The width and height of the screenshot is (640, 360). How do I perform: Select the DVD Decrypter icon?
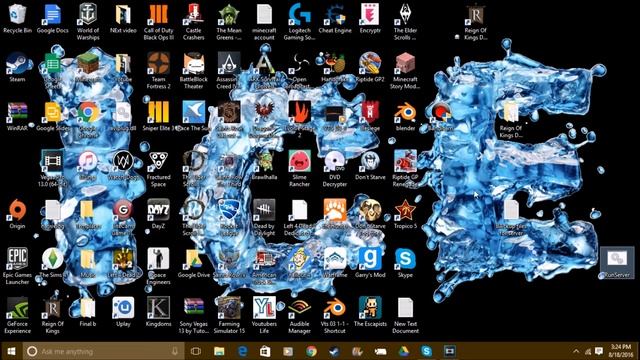(x=335, y=169)
